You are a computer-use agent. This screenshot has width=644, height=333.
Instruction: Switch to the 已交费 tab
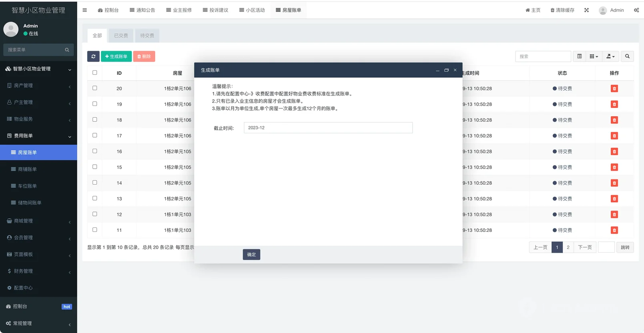[121, 36]
